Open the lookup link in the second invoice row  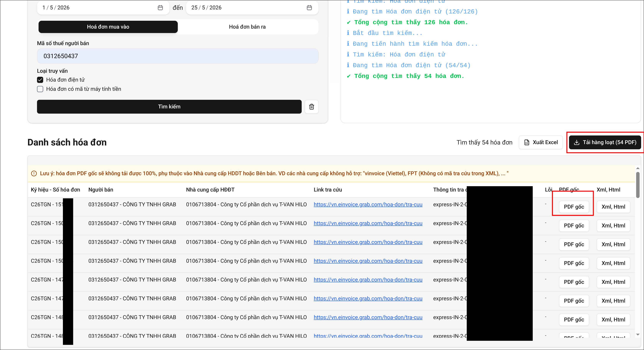tap(368, 223)
